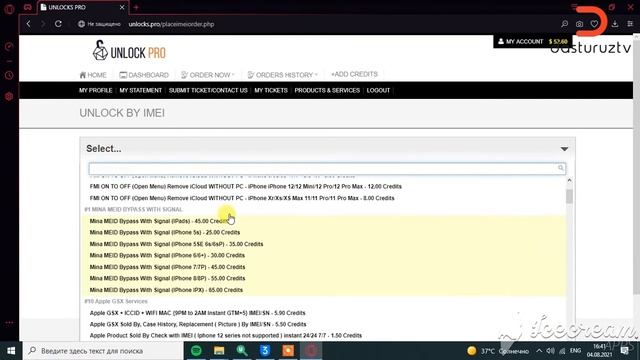Click the service search input field

[x=327, y=168]
